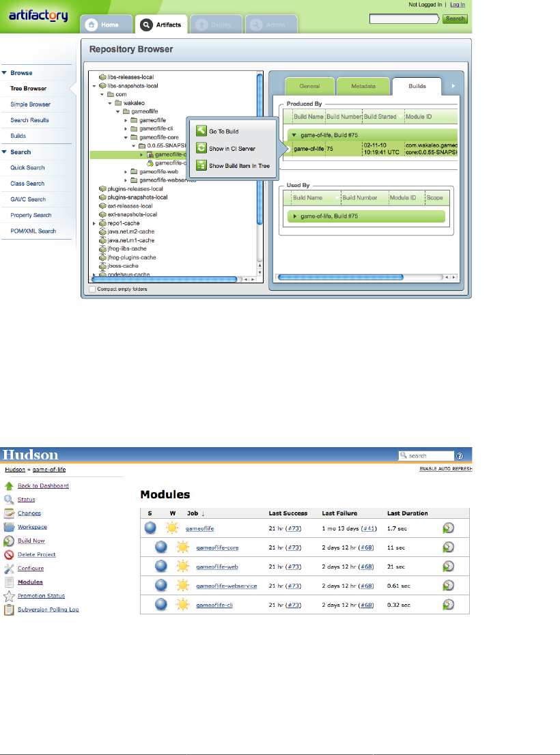Click the Home tab house icon
This screenshot has width=560, height=755.
[x=92, y=25]
